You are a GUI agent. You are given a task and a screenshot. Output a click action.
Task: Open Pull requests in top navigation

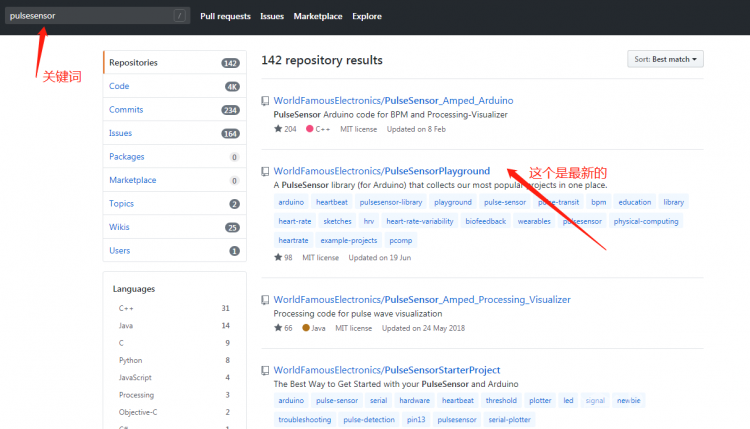click(225, 16)
